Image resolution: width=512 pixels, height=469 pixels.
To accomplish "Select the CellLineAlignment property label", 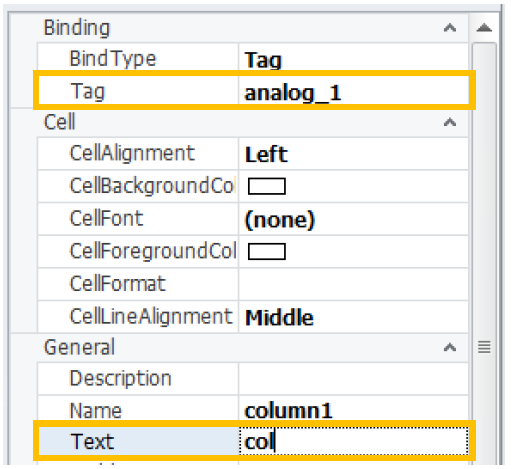I will (151, 316).
